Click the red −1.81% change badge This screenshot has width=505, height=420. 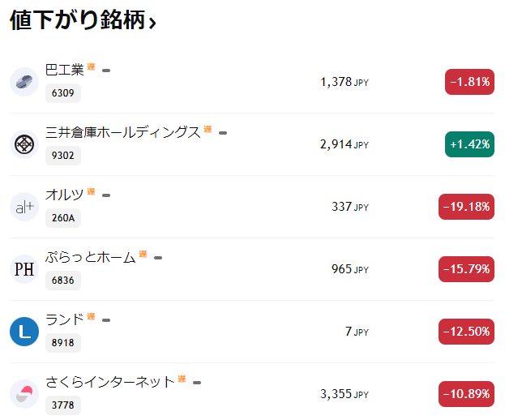tap(469, 82)
